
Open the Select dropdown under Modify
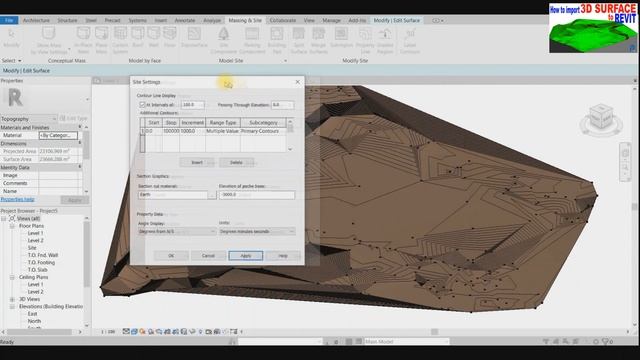[11, 61]
